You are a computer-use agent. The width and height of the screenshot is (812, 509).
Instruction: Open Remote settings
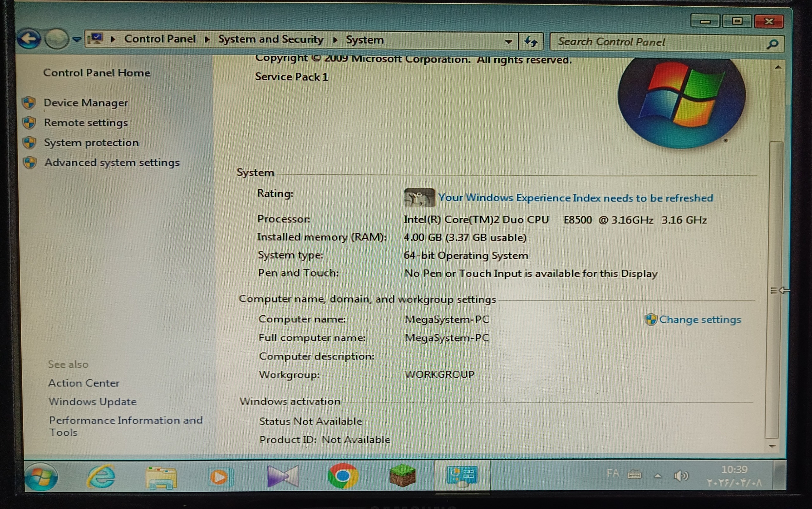[x=86, y=123]
